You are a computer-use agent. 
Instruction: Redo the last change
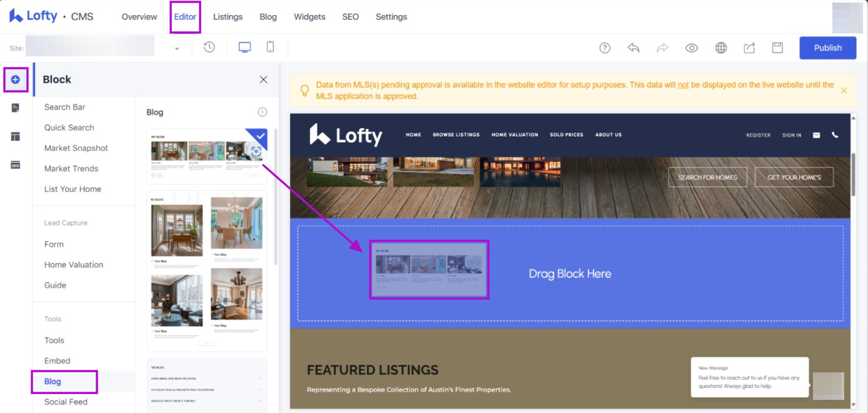click(662, 48)
